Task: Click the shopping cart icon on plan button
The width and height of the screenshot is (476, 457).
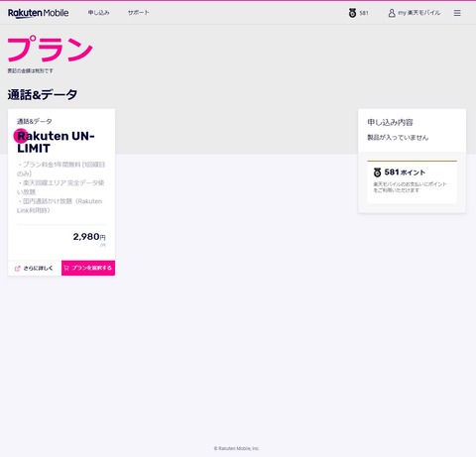Action: (x=66, y=268)
